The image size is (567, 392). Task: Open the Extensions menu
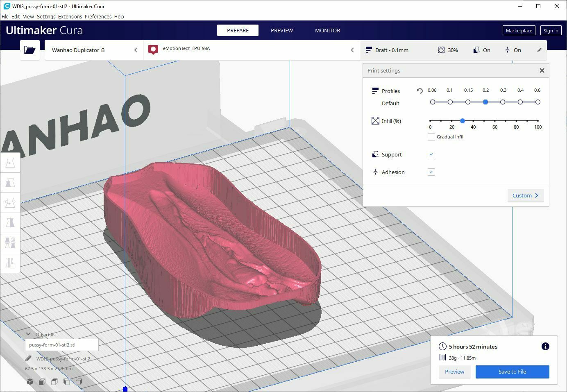point(70,17)
